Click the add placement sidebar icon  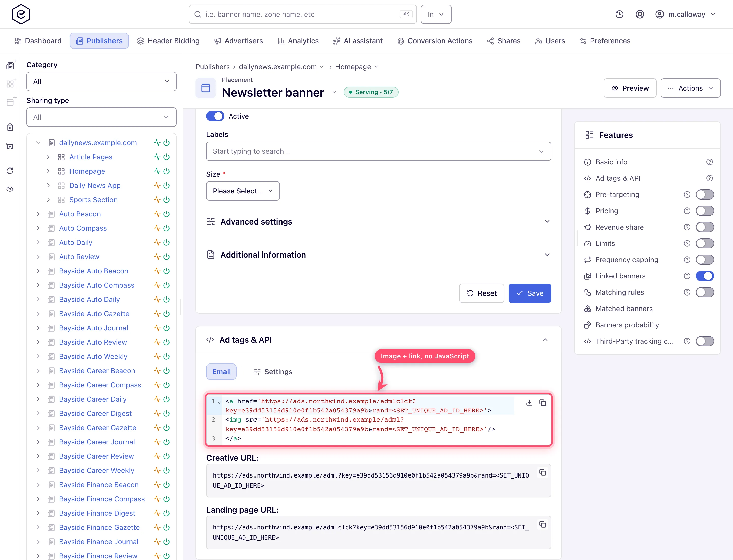[11, 101]
